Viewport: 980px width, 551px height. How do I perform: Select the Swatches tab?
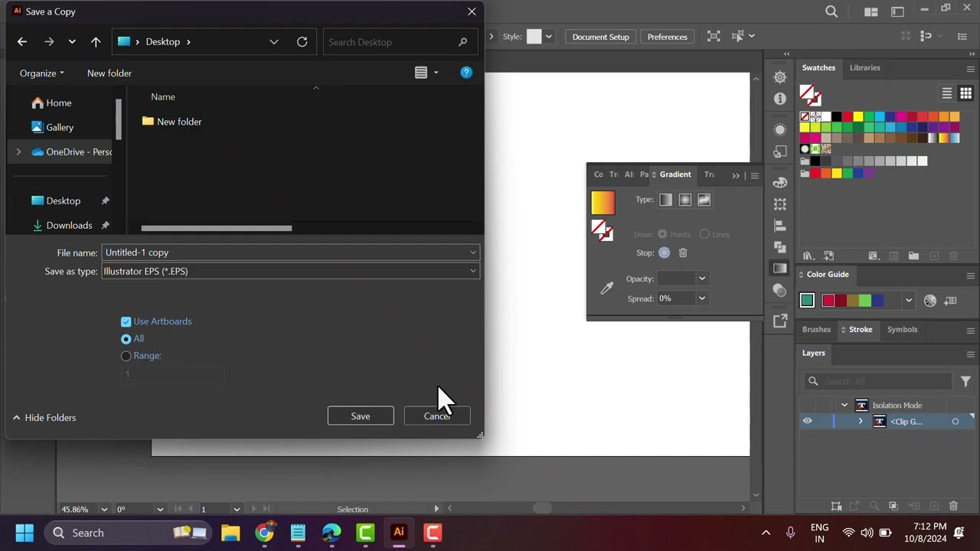[x=818, y=67]
